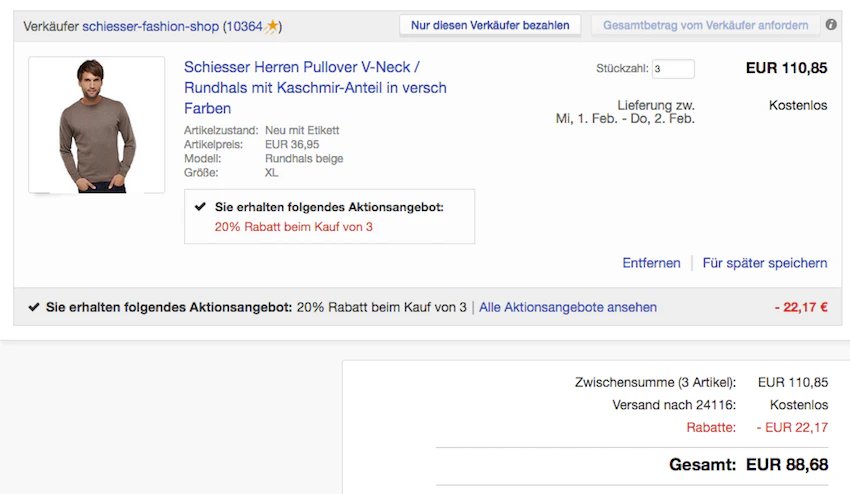
Task: Open schiesser-fashion-shop seller profile
Action: (x=150, y=26)
